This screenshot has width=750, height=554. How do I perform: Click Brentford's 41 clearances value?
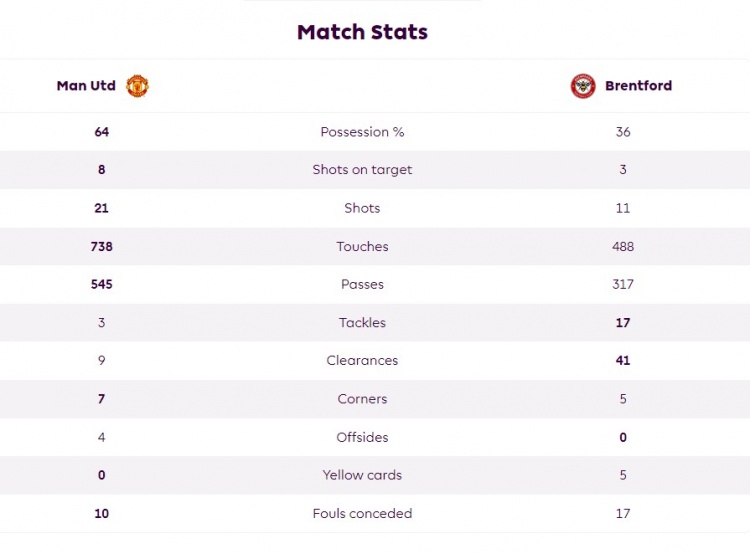click(623, 361)
